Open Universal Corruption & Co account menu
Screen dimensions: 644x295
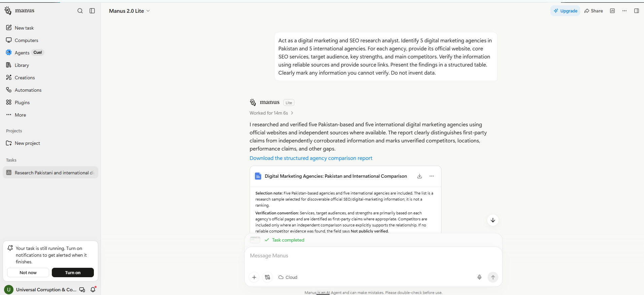(40, 290)
